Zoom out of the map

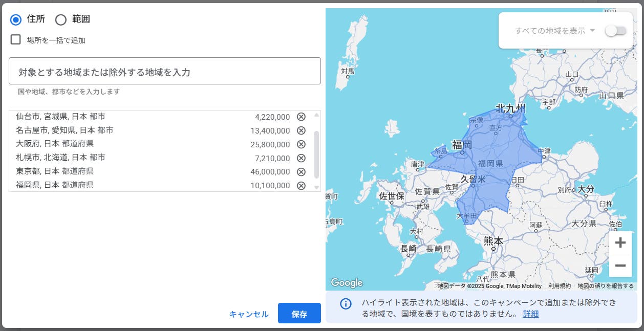pos(620,266)
